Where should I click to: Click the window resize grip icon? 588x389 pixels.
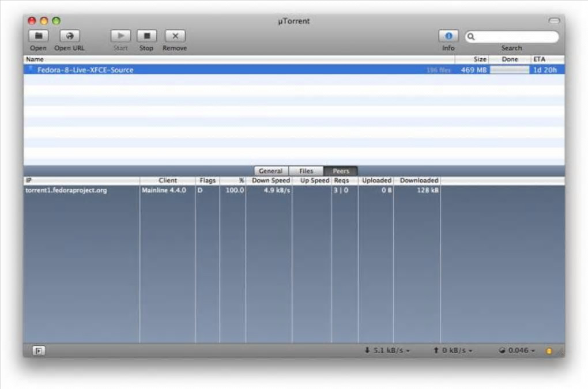pyautogui.click(x=560, y=352)
